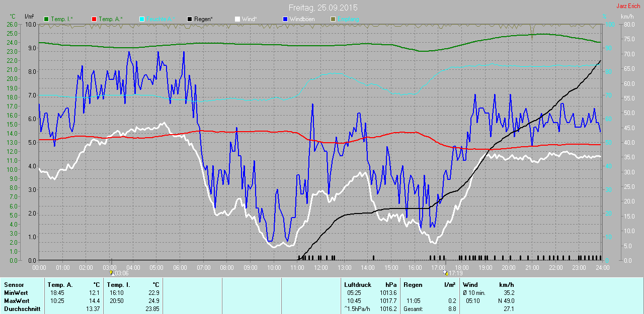
Task: Click the 24:00 time axis label
Action: pyautogui.click(x=602, y=268)
